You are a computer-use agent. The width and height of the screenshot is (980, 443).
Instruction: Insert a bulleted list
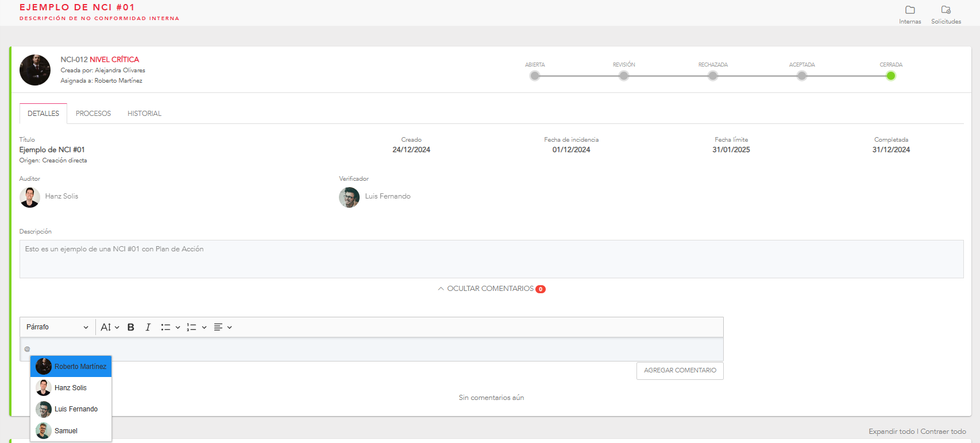tap(166, 327)
